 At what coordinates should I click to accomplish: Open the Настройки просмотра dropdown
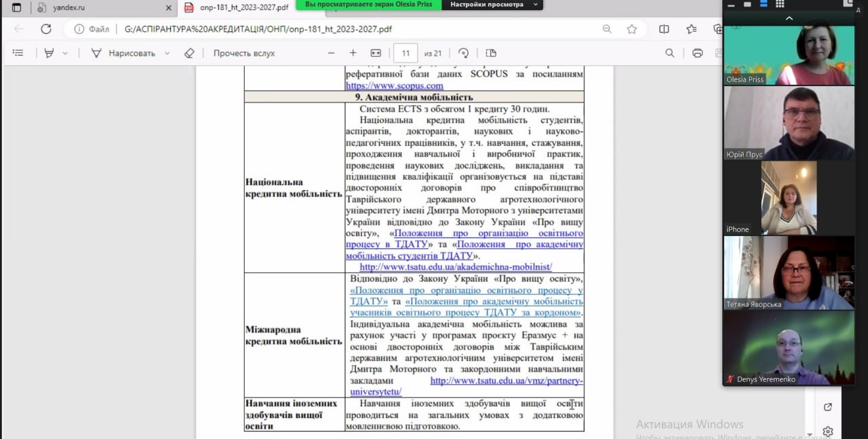pos(492,5)
